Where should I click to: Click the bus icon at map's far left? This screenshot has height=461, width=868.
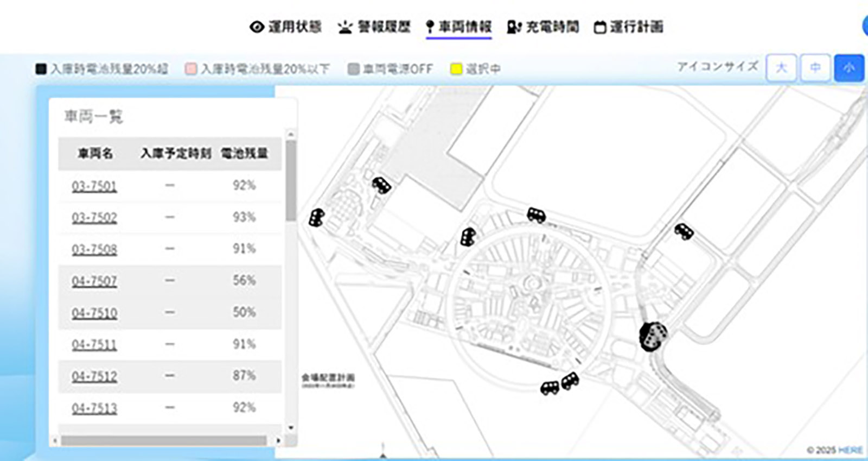[316, 218]
